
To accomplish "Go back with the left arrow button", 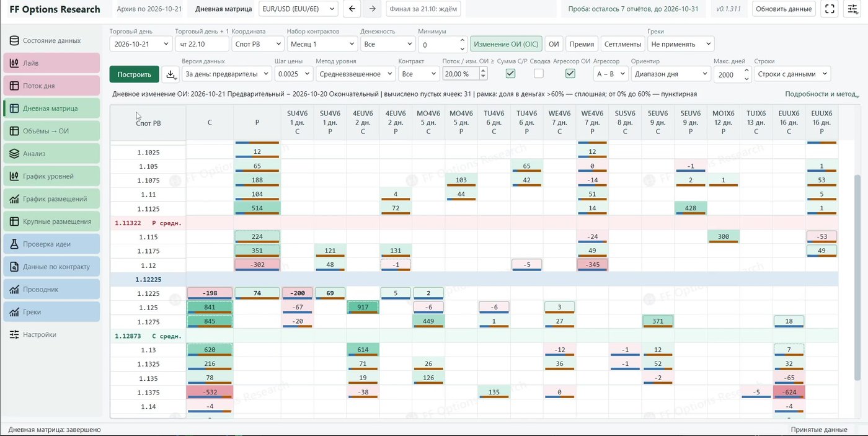I will (352, 9).
